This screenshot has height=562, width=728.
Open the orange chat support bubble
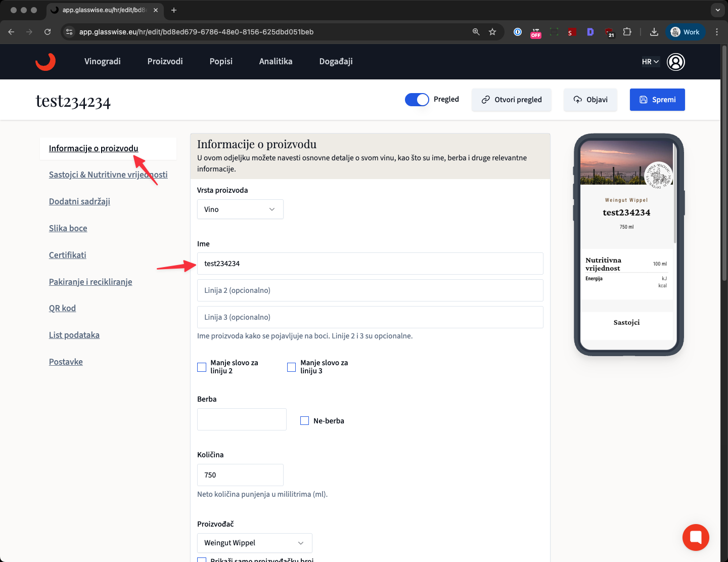[x=696, y=537]
